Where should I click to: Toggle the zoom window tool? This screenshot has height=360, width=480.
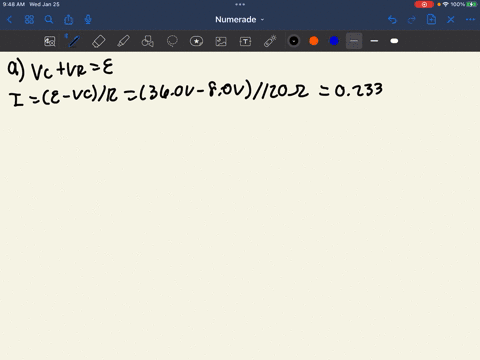point(50,41)
